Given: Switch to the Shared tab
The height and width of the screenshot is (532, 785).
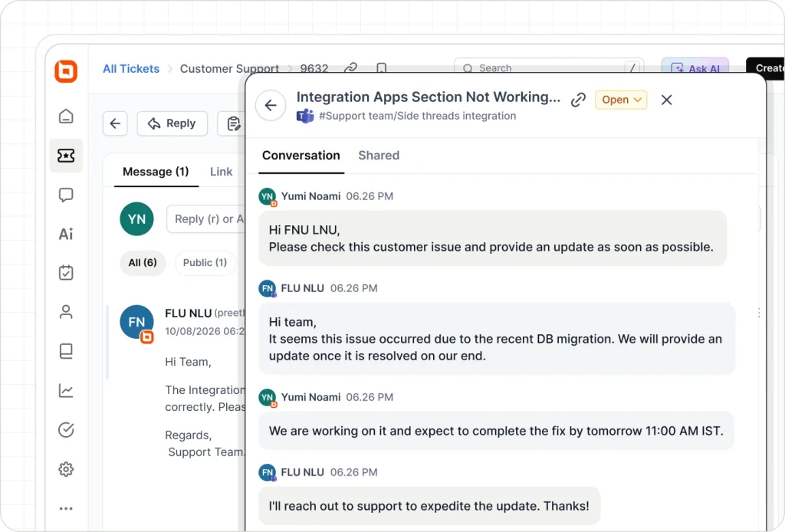Looking at the screenshot, I should pos(379,156).
